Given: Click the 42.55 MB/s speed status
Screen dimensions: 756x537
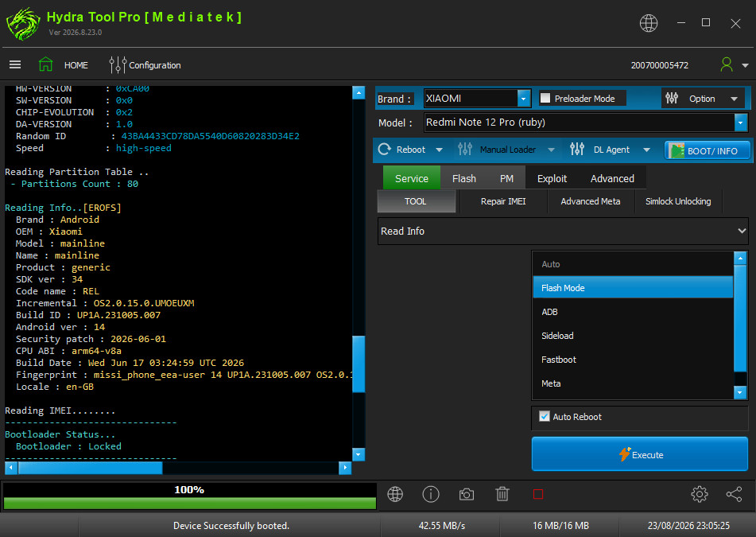Looking at the screenshot, I should click(x=442, y=525).
